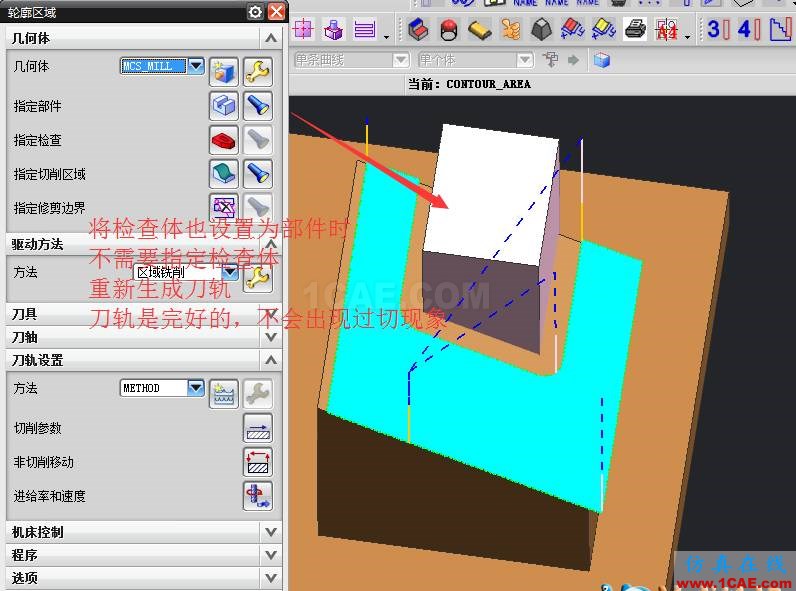Click purple tool-on-block icon in toolbar
Image resolution: width=796 pixels, height=591 pixels.
click(334, 29)
